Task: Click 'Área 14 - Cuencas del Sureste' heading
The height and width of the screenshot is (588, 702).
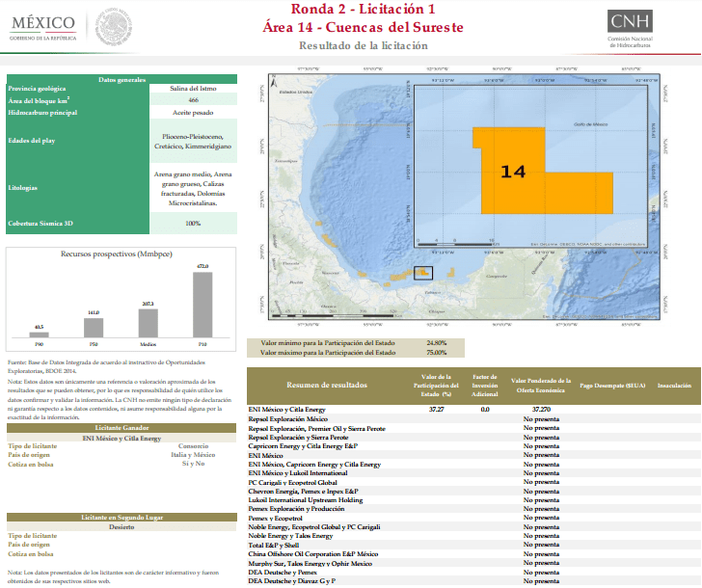Action: 363,27
